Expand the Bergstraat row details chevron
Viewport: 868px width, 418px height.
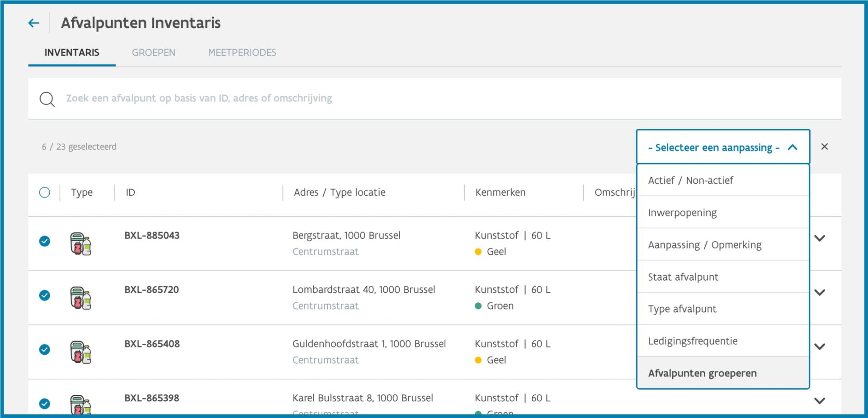[820, 238]
